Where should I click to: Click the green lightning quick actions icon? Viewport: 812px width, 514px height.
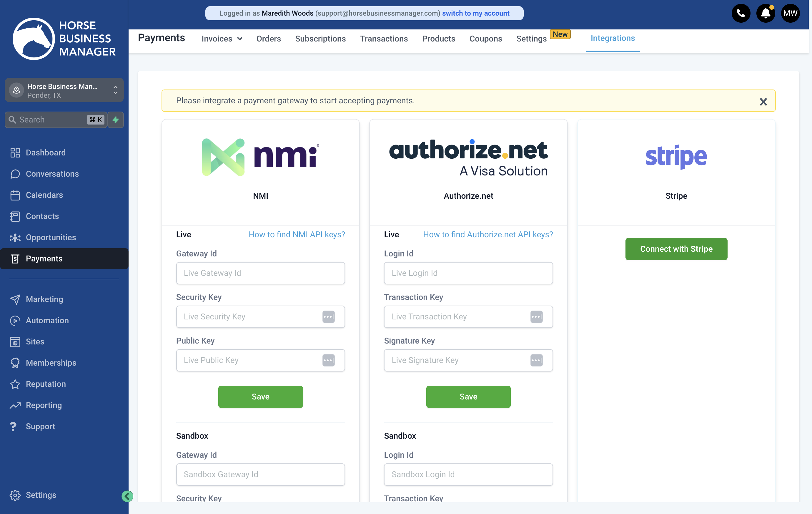116,120
